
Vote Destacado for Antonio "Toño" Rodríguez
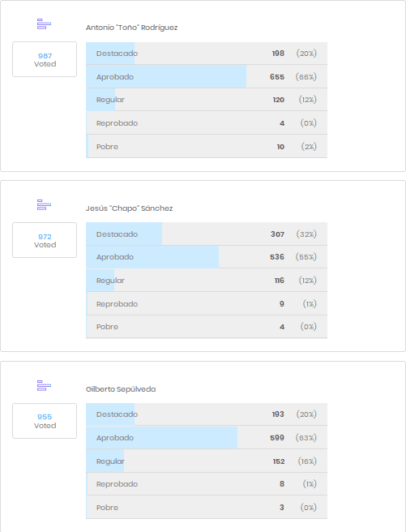(x=207, y=54)
